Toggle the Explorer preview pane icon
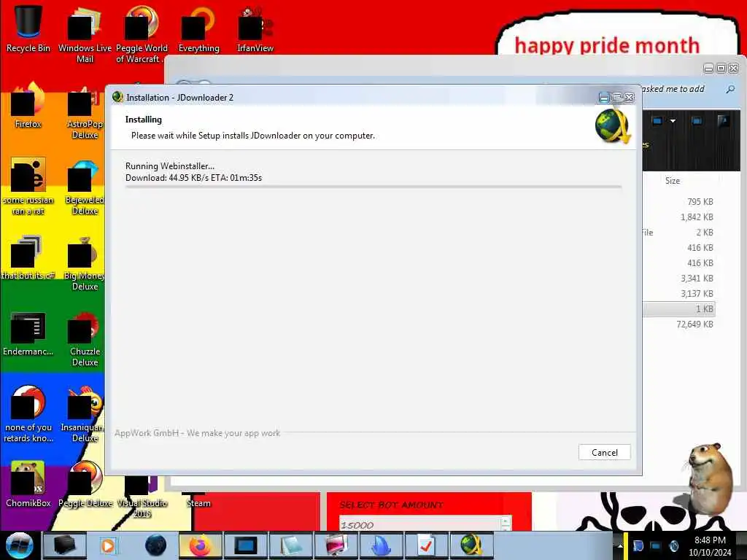Screen dimensions: 747x560 (x=697, y=121)
